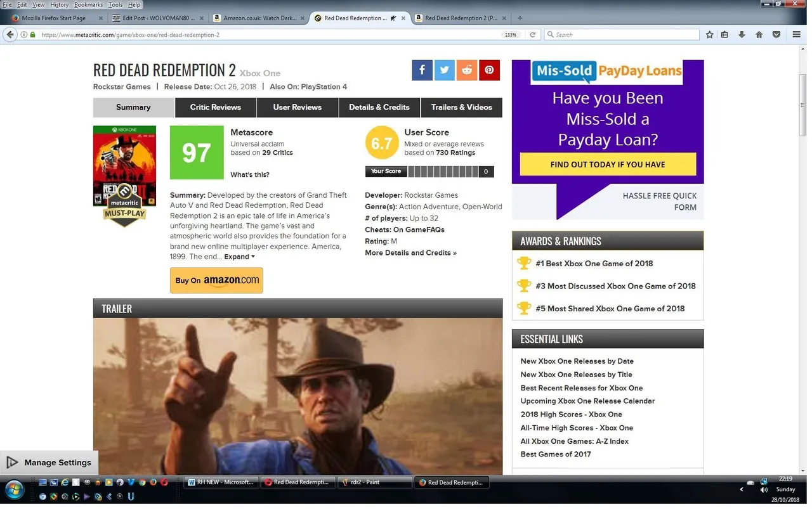Open the Bookmarks menu

coord(88,4)
